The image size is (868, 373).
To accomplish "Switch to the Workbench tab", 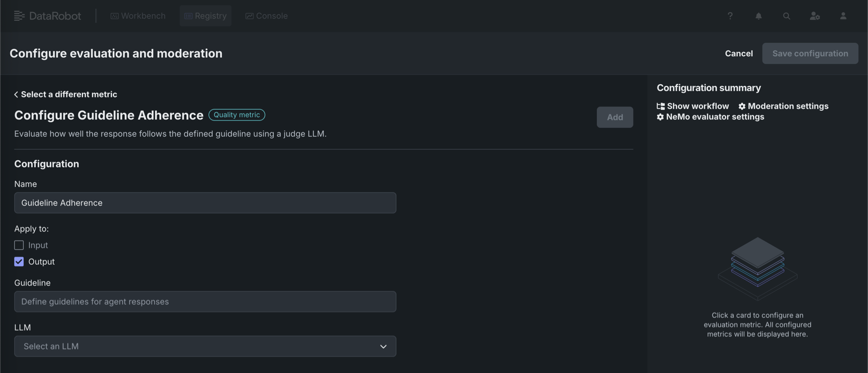I will (x=138, y=16).
